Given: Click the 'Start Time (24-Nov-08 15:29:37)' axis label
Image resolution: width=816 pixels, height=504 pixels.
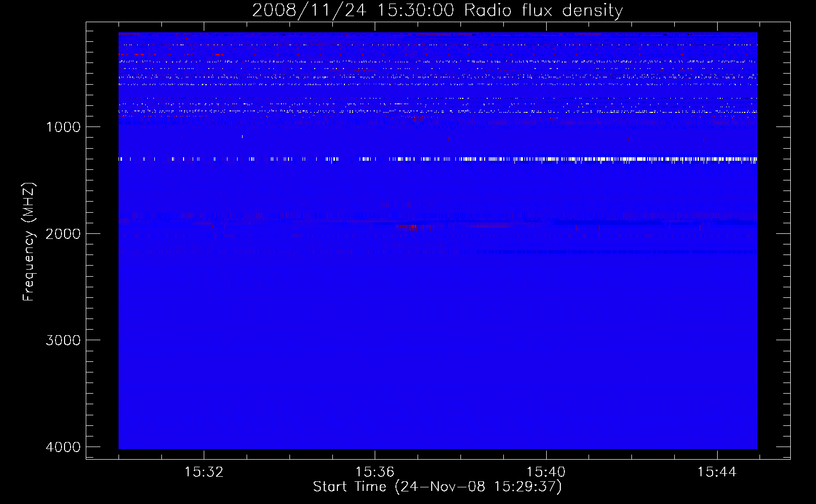Looking at the screenshot, I should [437, 487].
